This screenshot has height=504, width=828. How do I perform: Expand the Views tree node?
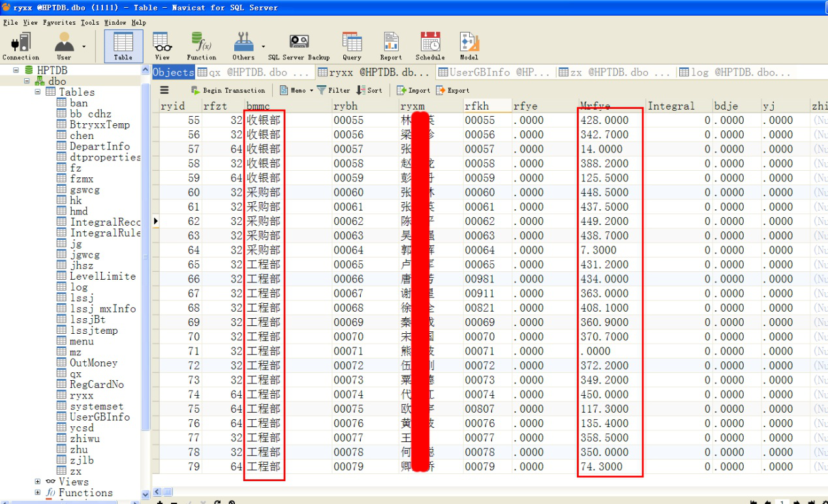tap(38, 482)
